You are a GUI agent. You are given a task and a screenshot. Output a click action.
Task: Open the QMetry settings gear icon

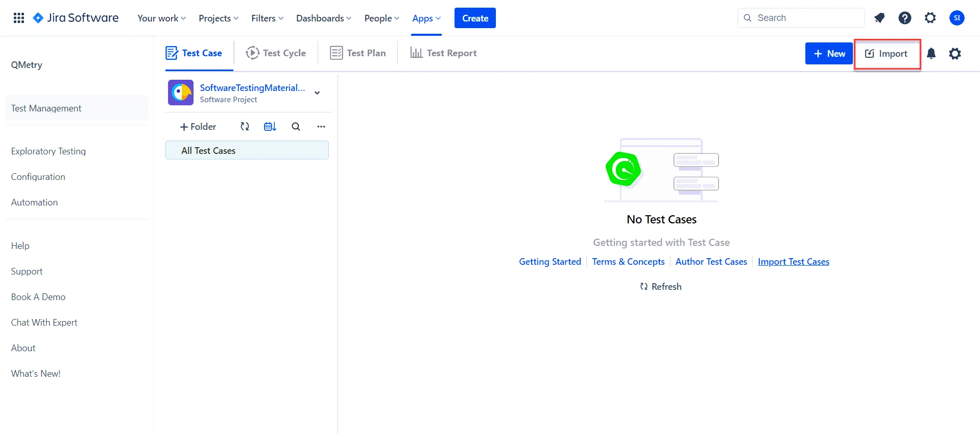[955, 53]
